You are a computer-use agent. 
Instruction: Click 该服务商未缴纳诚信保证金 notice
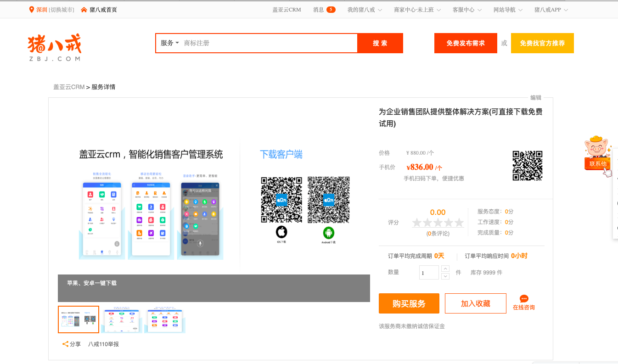click(x=412, y=326)
